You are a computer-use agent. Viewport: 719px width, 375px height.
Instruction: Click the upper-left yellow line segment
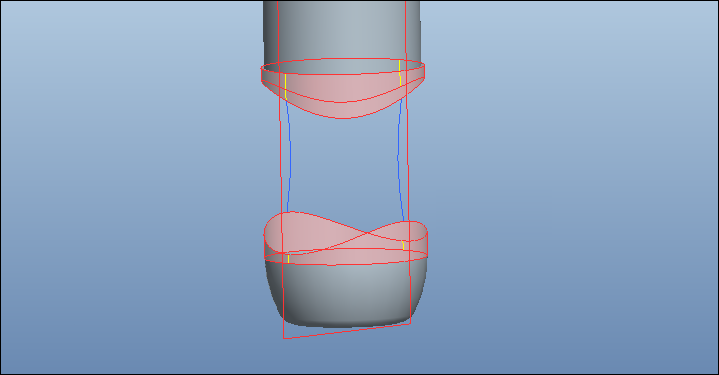point(286,86)
